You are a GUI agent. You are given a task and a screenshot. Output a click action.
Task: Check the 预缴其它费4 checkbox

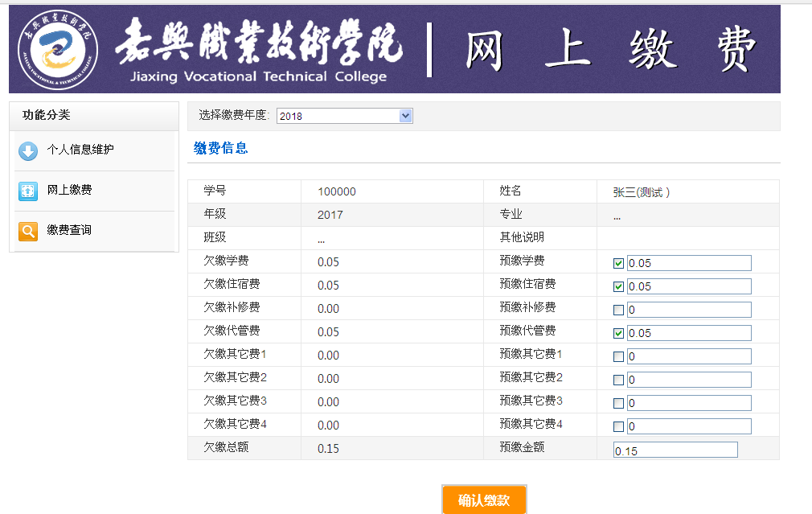pos(618,426)
